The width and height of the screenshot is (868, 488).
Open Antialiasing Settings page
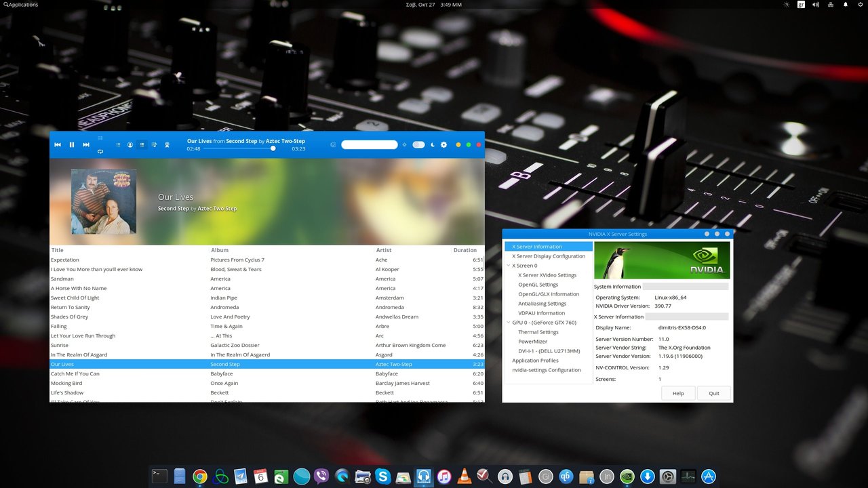tap(542, 304)
